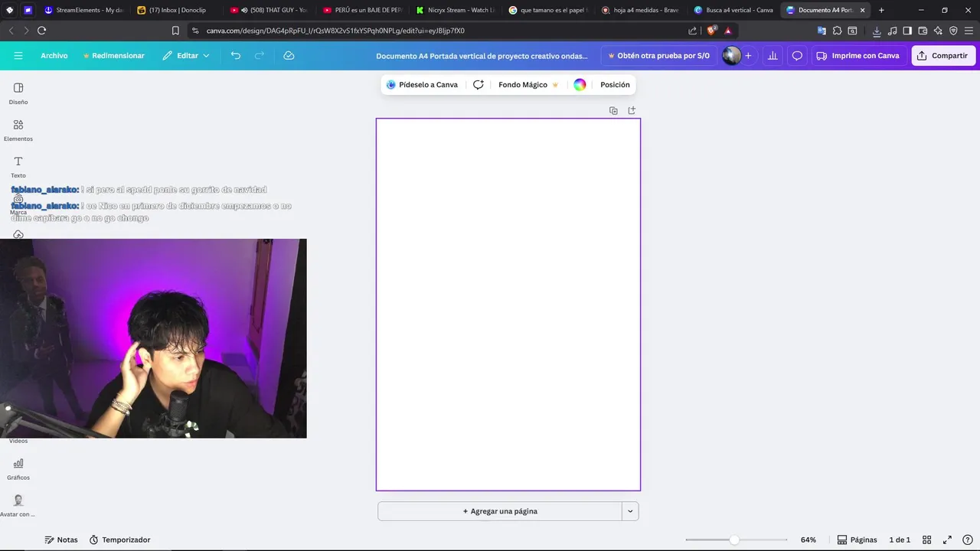Open the Avatar con IA sidebar panel
980x551 pixels.
click(18, 506)
